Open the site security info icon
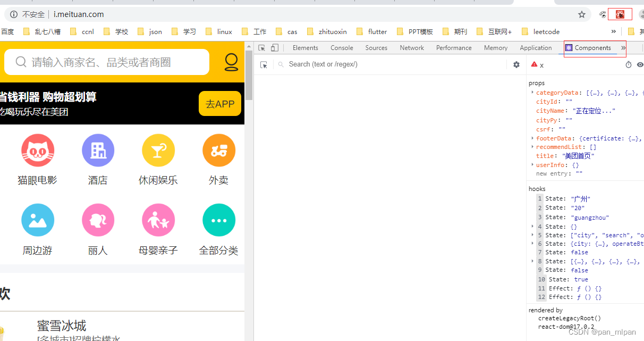 click(14, 14)
